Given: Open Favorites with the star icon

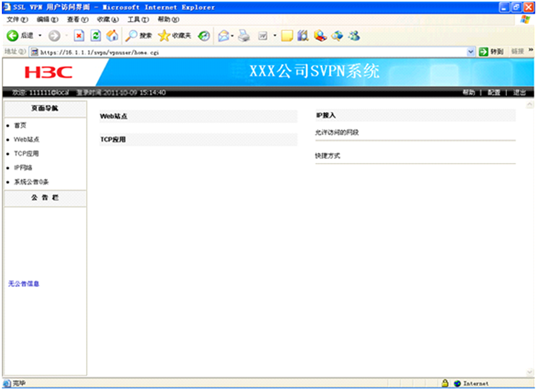Looking at the screenshot, I should click(x=174, y=35).
